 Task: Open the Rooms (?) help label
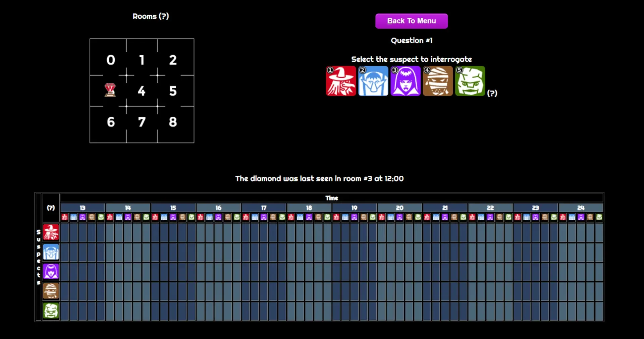151,16
